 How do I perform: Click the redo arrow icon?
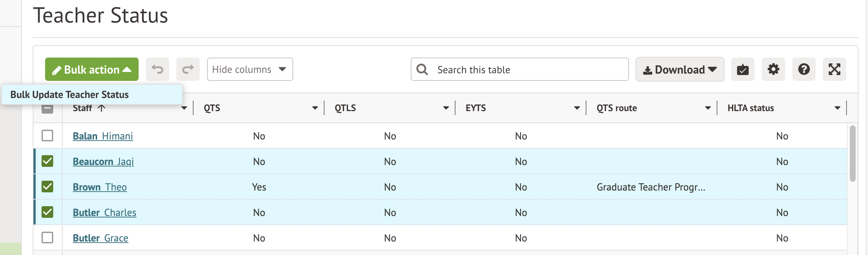188,69
